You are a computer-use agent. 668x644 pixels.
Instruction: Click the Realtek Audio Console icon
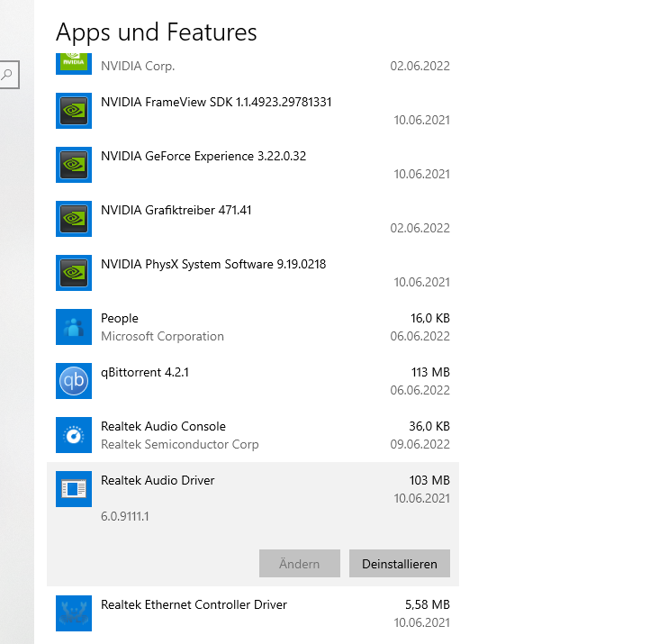click(x=74, y=435)
